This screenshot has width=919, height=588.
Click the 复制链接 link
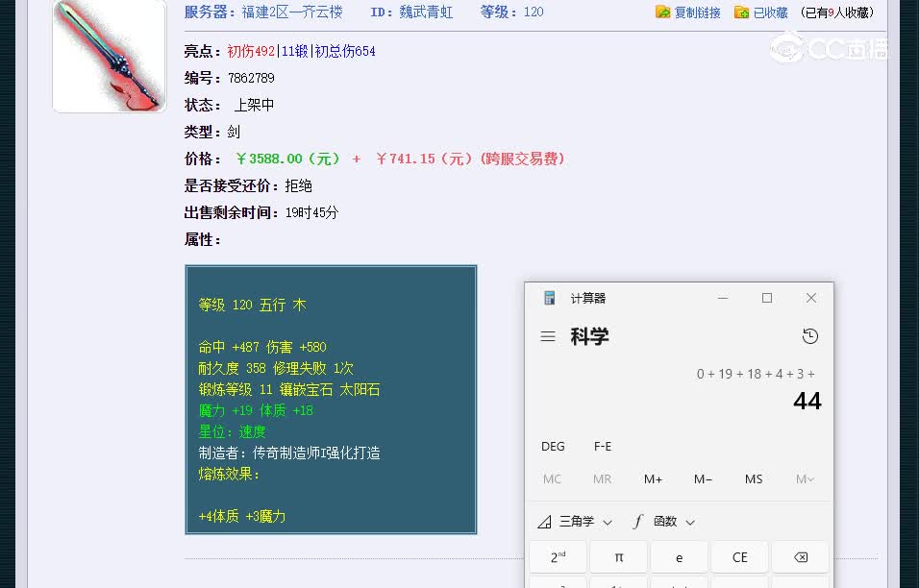click(x=698, y=12)
